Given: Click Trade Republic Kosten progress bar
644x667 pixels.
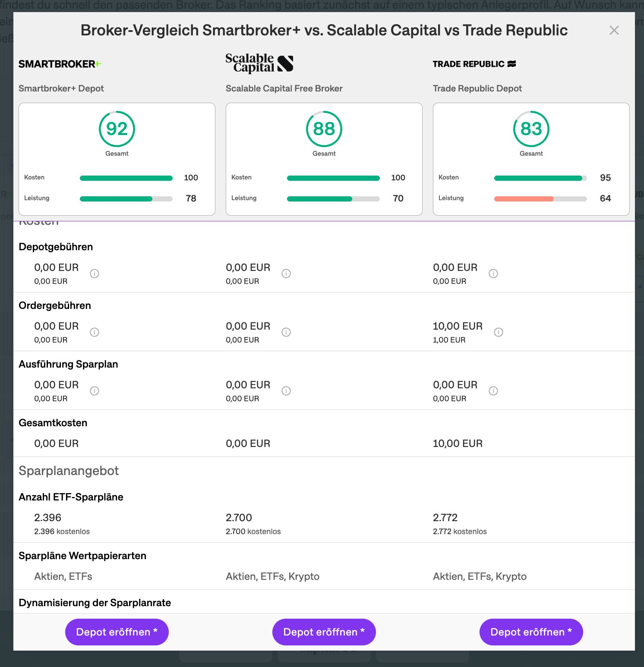Looking at the screenshot, I should [x=540, y=178].
